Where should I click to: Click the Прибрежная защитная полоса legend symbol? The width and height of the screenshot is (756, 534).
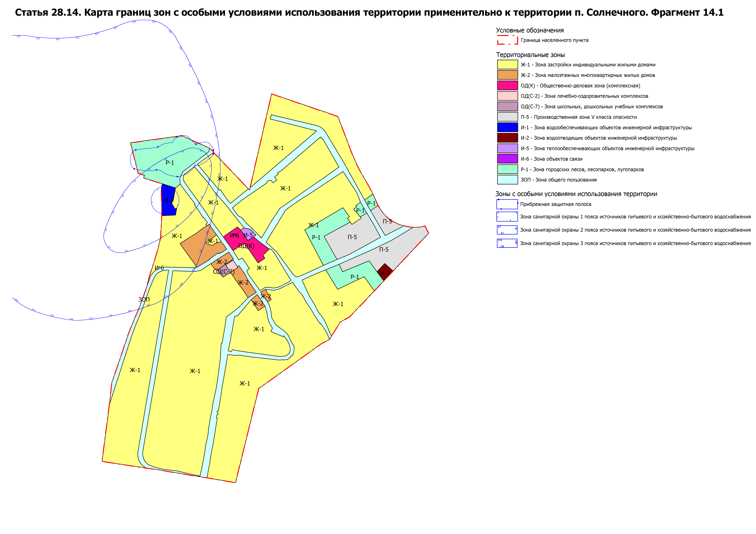tap(507, 204)
